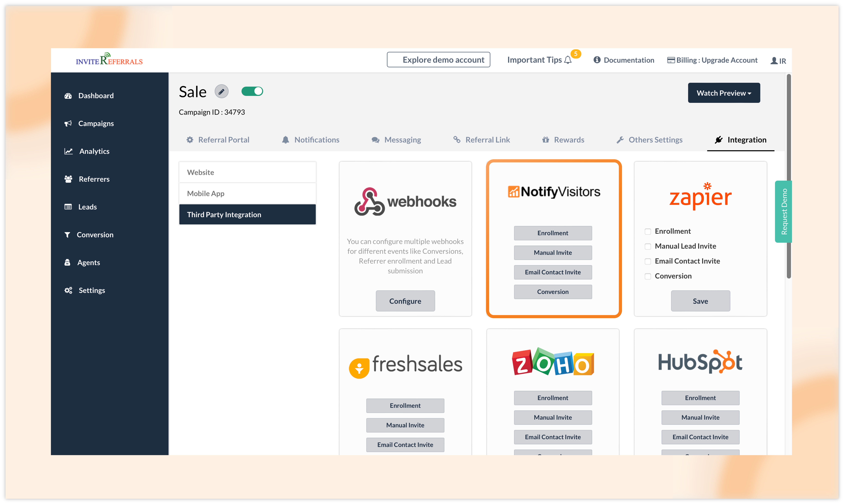Click the Conversion funnel icon
844x504 pixels.
coord(67,235)
